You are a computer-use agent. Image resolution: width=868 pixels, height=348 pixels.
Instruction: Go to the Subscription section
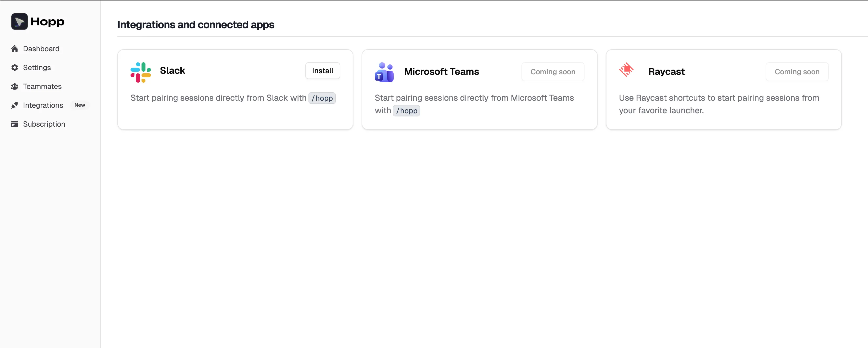click(44, 124)
